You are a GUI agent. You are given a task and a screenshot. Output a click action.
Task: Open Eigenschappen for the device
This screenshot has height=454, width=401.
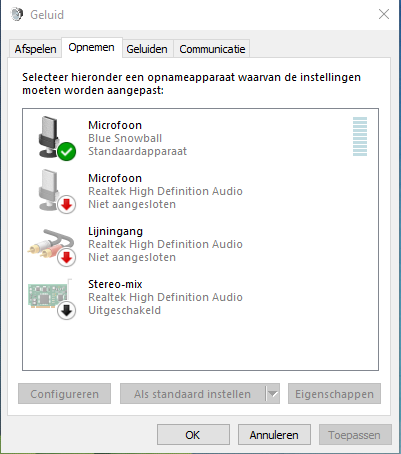tap(334, 394)
